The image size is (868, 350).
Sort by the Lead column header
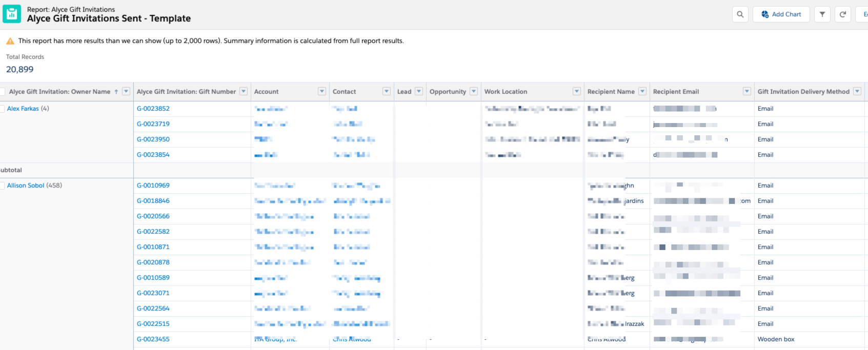pos(405,92)
